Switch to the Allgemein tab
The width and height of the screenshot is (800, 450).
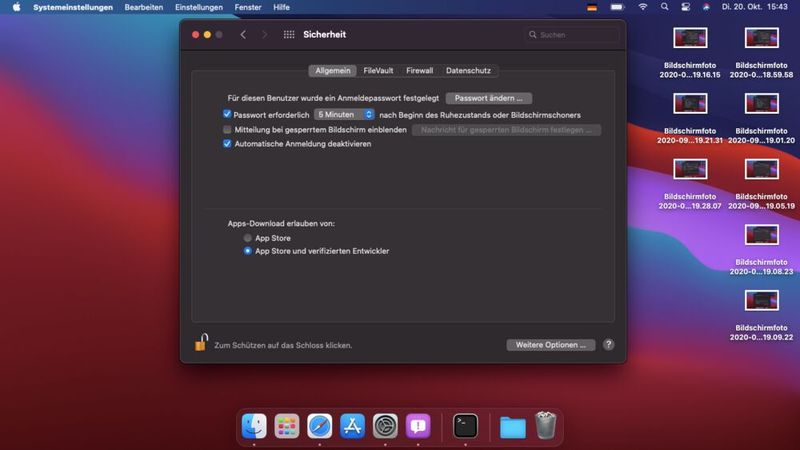[x=333, y=70]
